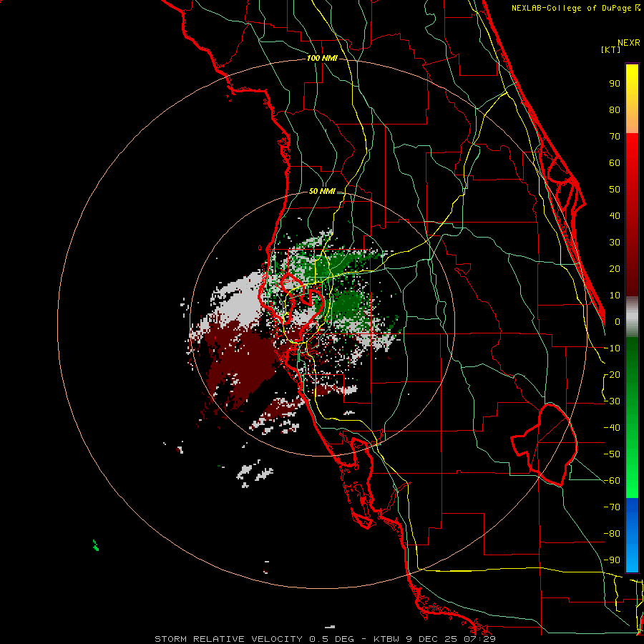Click the 'NEXR' label above colorbar

(629, 43)
